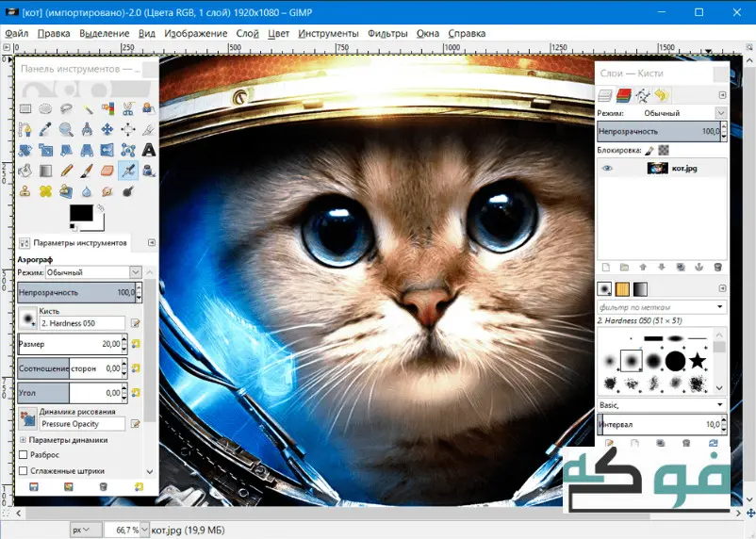Select the Pencil tool

(67, 171)
